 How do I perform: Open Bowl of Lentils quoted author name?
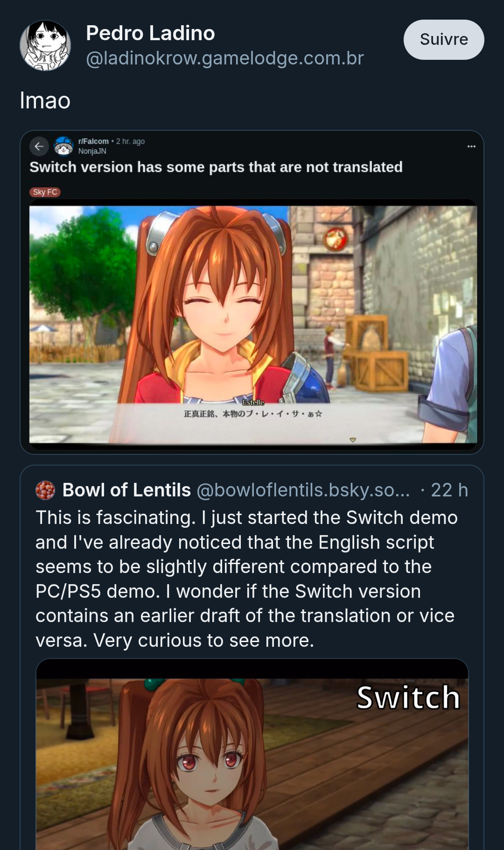(x=126, y=490)
